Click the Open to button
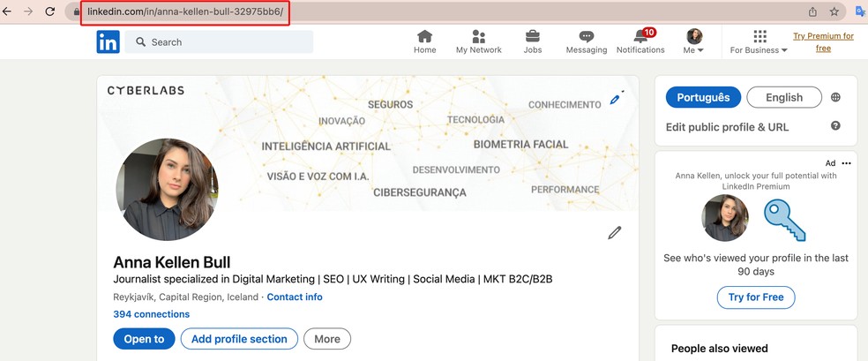The height and width of the screenshot is (361, 868). coord(144,339)
